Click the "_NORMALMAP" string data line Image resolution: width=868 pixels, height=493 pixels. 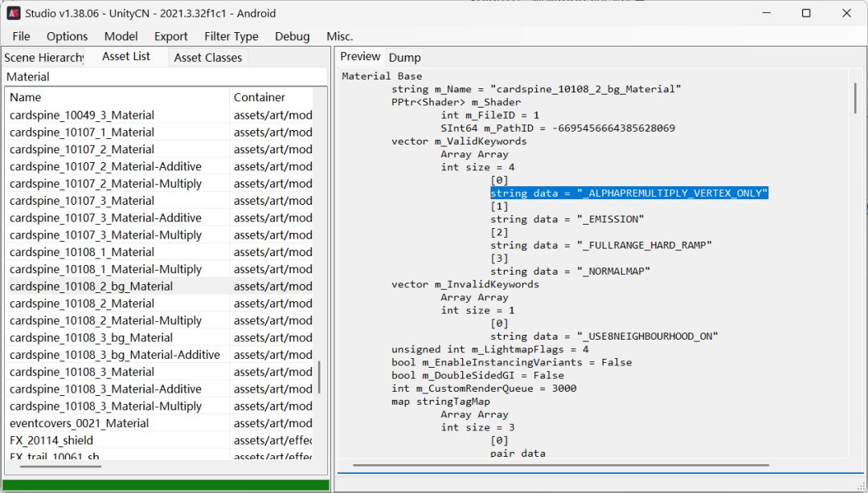tap(570, 271)
